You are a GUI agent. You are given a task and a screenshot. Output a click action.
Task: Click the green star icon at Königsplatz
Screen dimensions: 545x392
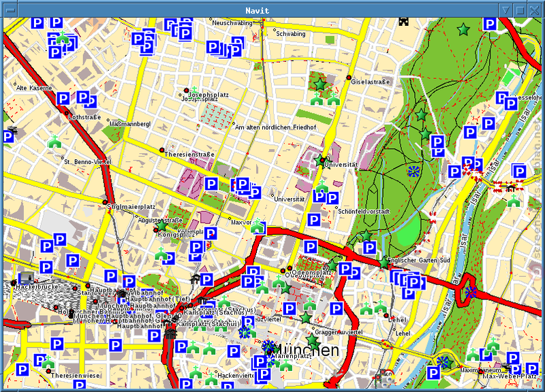click(161, 226)
